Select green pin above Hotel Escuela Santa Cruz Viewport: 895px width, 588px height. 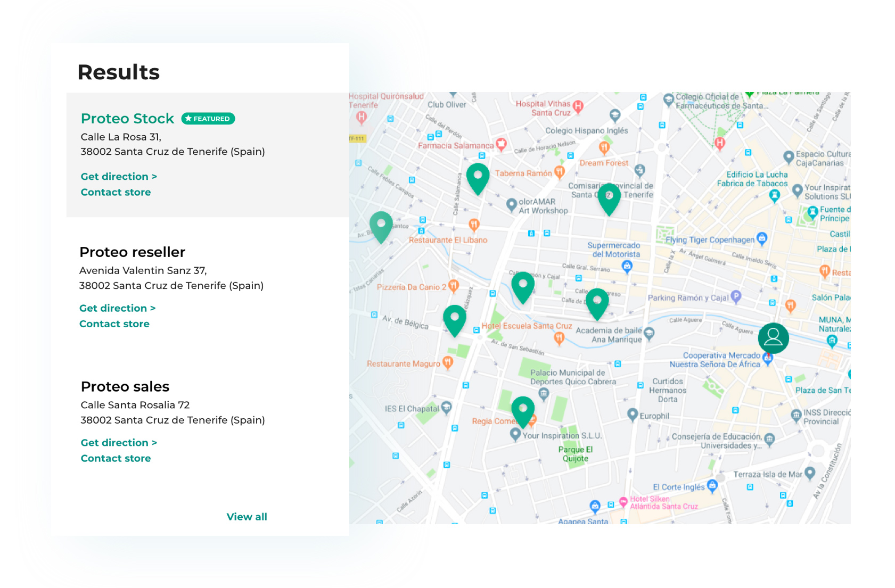click(x=523, y=288)
